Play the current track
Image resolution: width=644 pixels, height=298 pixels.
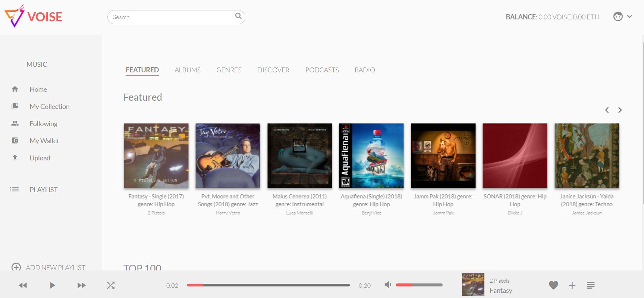pos(52,285)
